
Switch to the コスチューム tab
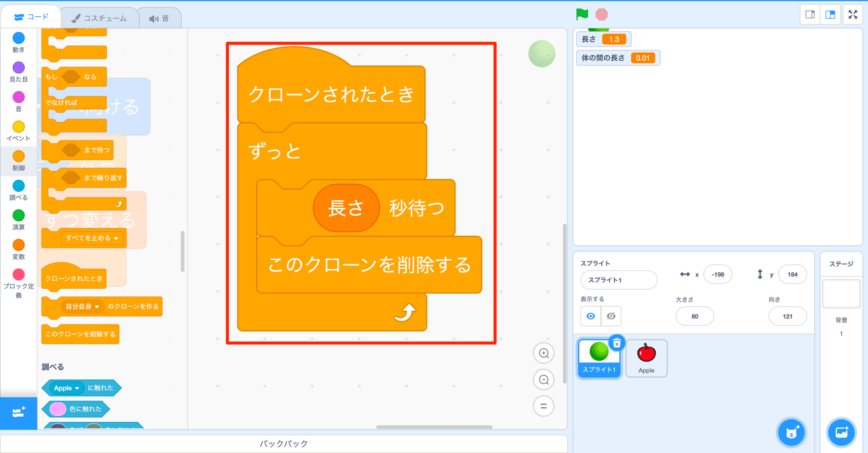(99, 17)
